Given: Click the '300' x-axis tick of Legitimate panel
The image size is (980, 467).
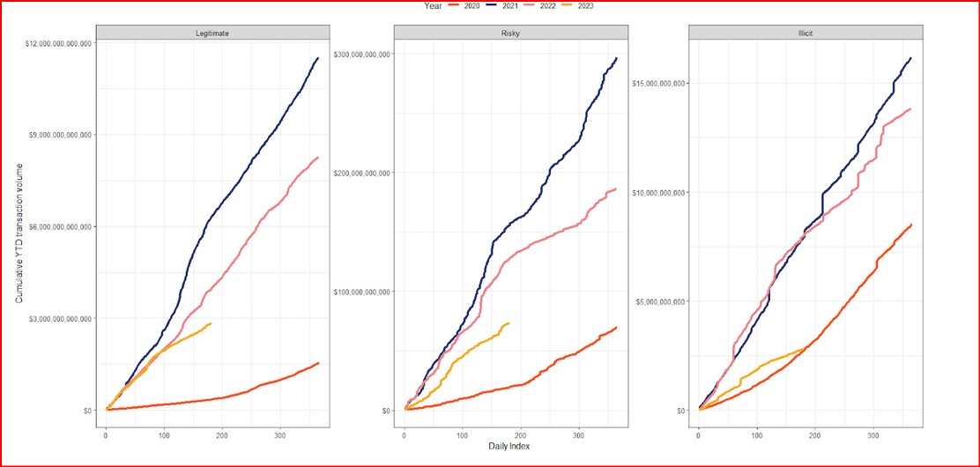Looking at the screenshot, I should (280, 435).
